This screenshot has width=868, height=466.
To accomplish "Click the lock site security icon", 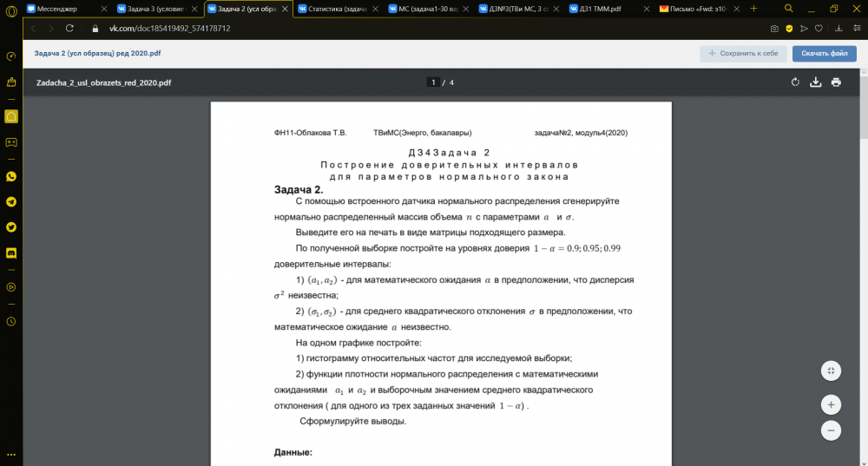I will pos(95,29).
